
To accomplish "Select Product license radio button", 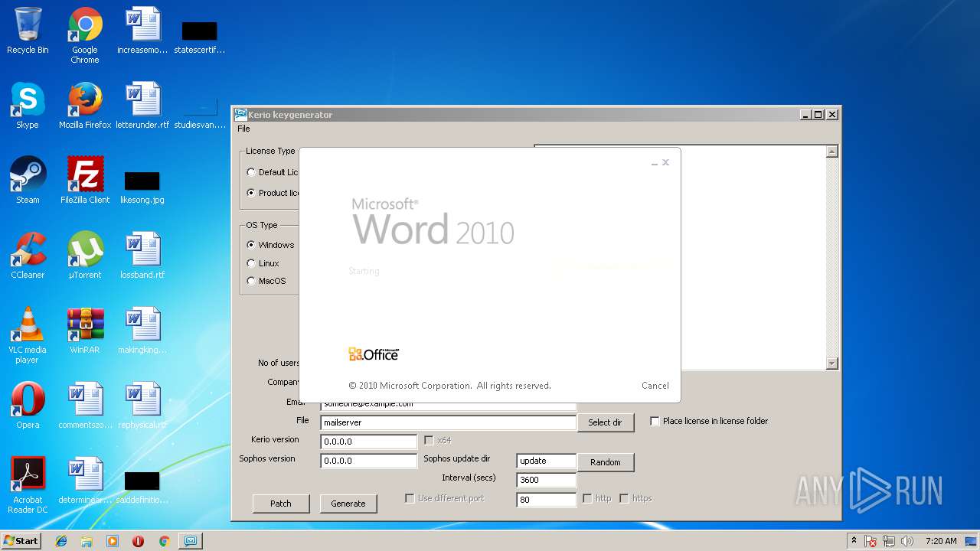I will point(251,193).
